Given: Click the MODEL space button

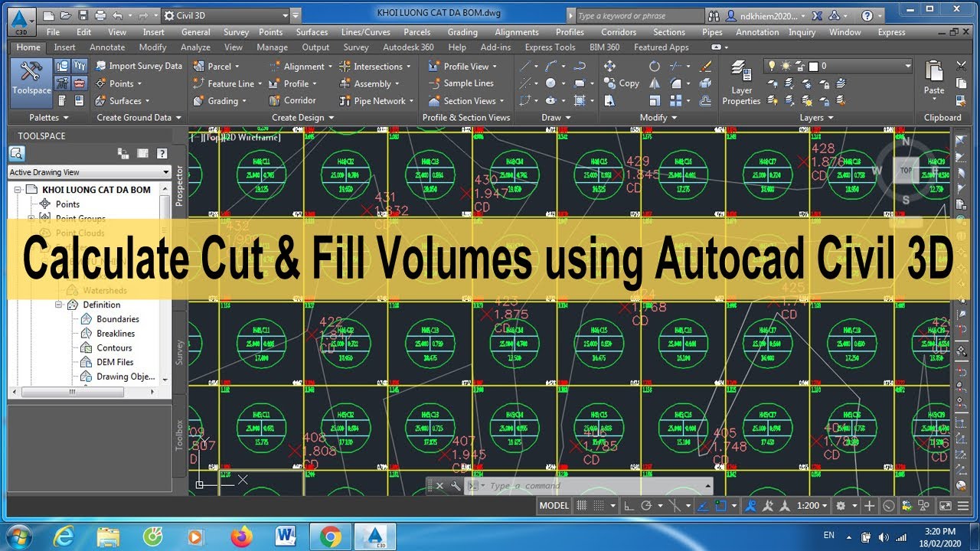Looking at the screenshot, I should coord(554,506).
